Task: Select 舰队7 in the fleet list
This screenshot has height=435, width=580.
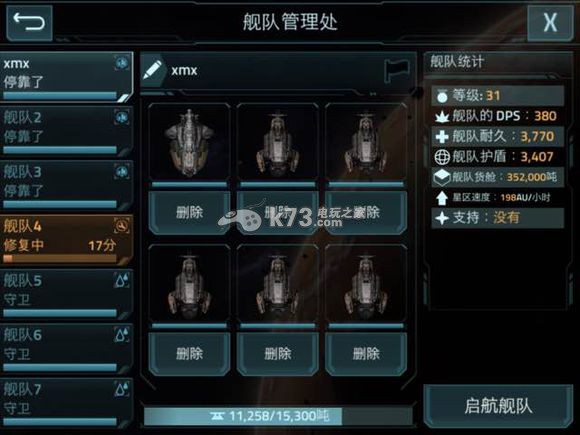Action: coord(66,403)
